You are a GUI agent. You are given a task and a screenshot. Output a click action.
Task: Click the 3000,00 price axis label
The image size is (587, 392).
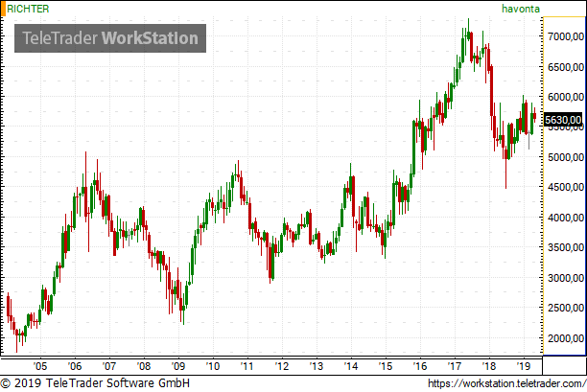(x=566, y=278)
